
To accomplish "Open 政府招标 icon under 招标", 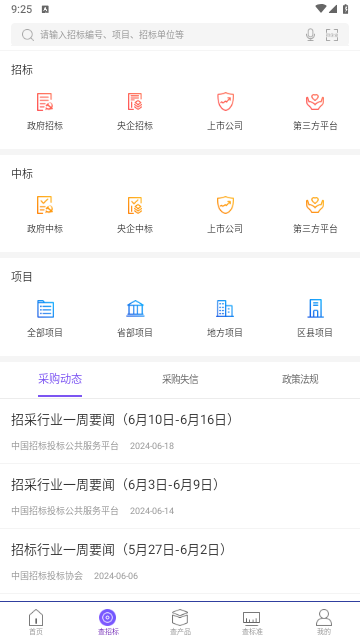I will [45, 102].
